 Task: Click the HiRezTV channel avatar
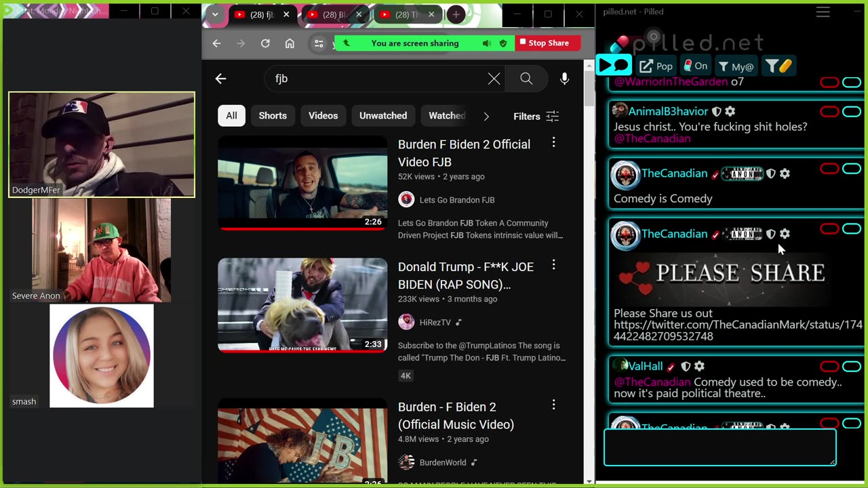coord(406,322)
